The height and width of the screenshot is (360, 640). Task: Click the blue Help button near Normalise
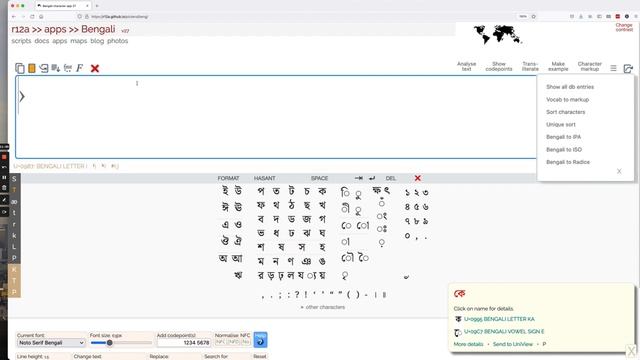coord(260,340)
